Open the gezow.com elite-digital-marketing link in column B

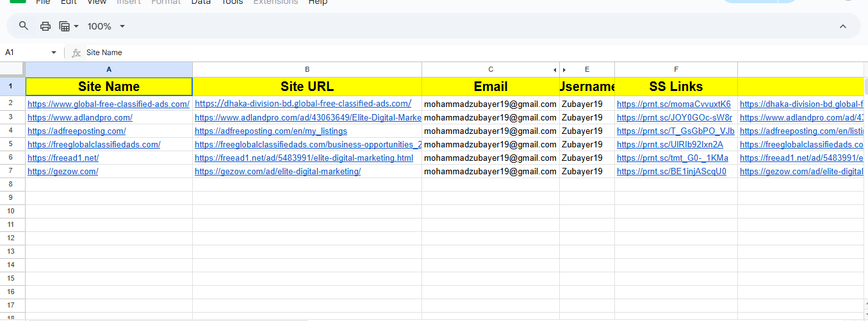(x=277, y=172)
